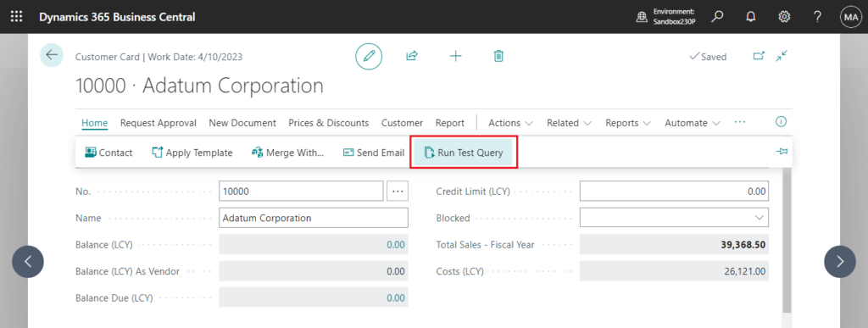Show the FactBox info icon
The image size is (868, 328).
tap(781, 122)
